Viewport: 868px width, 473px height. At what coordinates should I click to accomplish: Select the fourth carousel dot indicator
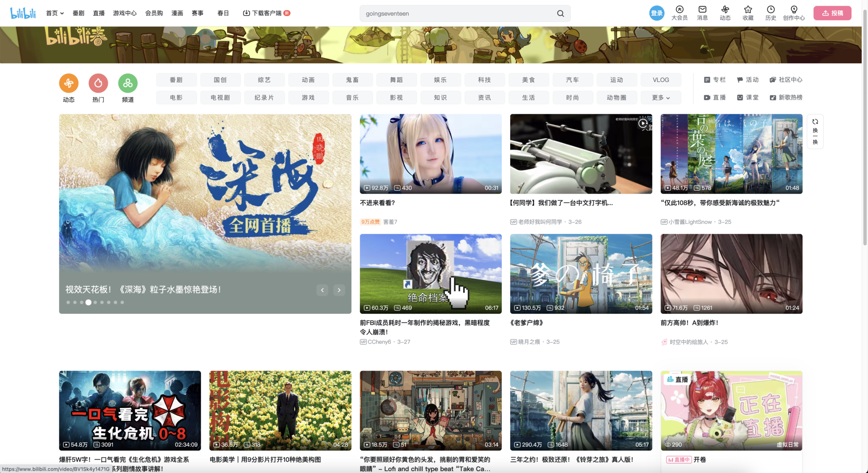click(x=88, y=302)
